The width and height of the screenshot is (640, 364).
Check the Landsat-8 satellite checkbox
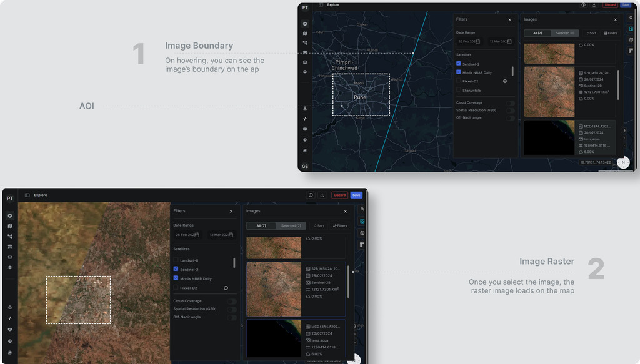[x=176, y=260]
